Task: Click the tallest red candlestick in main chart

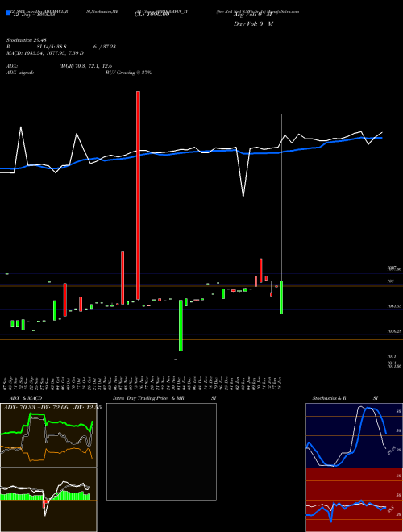Action: [138, 195]
